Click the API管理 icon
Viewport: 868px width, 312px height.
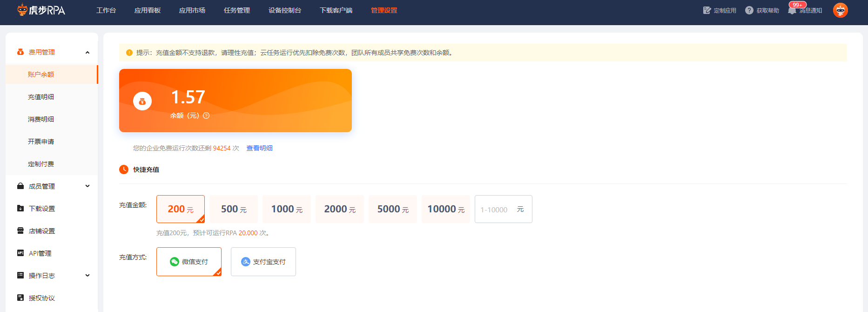[20, 253]
